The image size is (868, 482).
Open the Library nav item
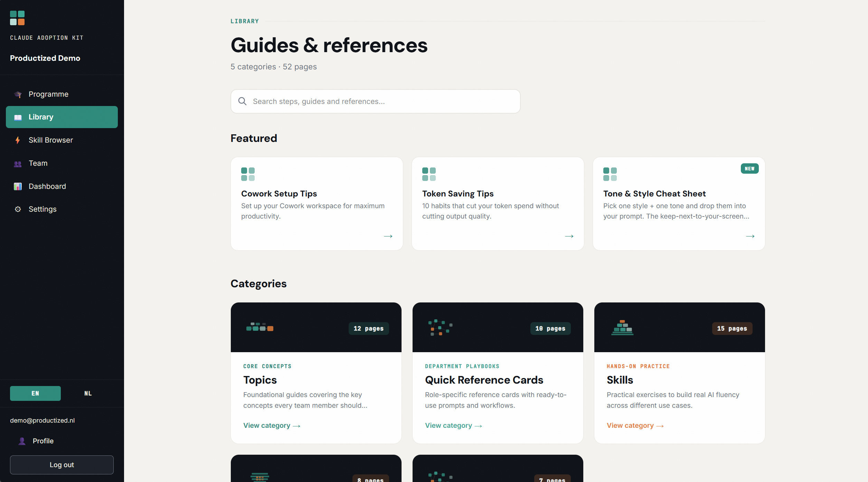point(62,117)
